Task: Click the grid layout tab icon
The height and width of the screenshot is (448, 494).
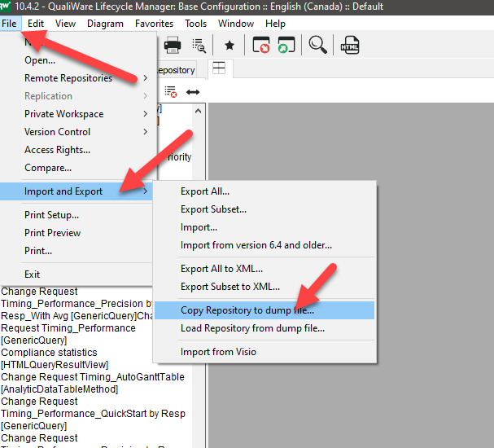Action: (x=219, y=68)
